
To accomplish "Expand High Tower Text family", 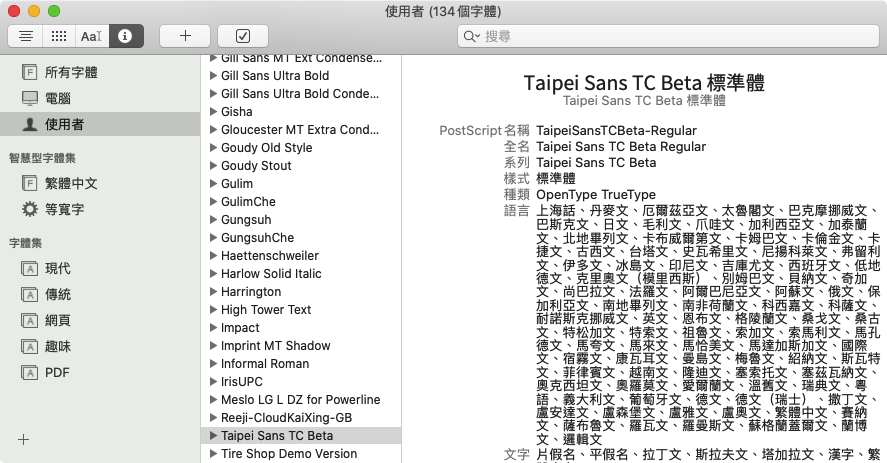I will point(213,310).
